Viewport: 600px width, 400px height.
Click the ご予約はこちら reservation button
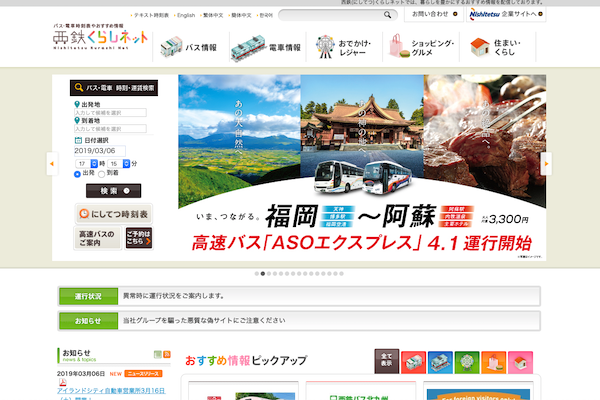click(139, 238)
